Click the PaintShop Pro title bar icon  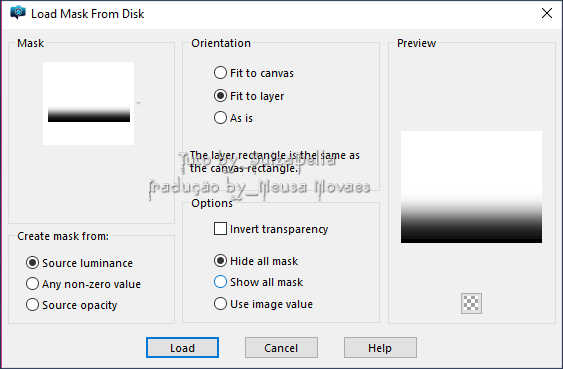point(18,13)
